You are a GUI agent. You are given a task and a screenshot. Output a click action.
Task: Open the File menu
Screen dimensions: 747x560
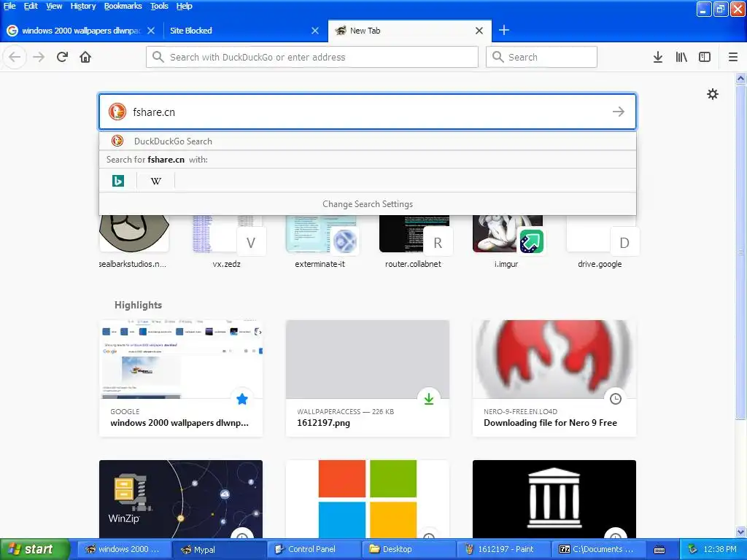click(9, 6)
